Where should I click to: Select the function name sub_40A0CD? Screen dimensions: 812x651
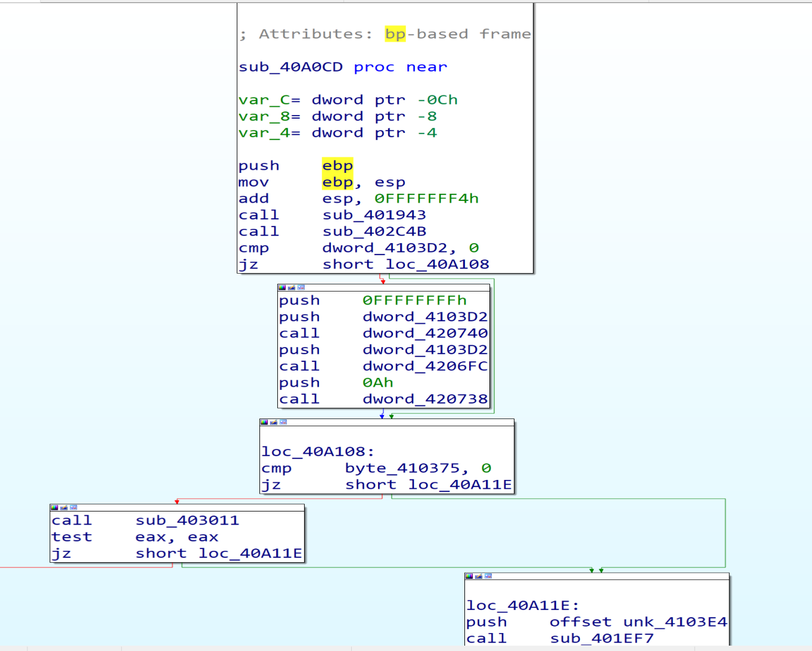pyautogui.click(x=290, y=67)
